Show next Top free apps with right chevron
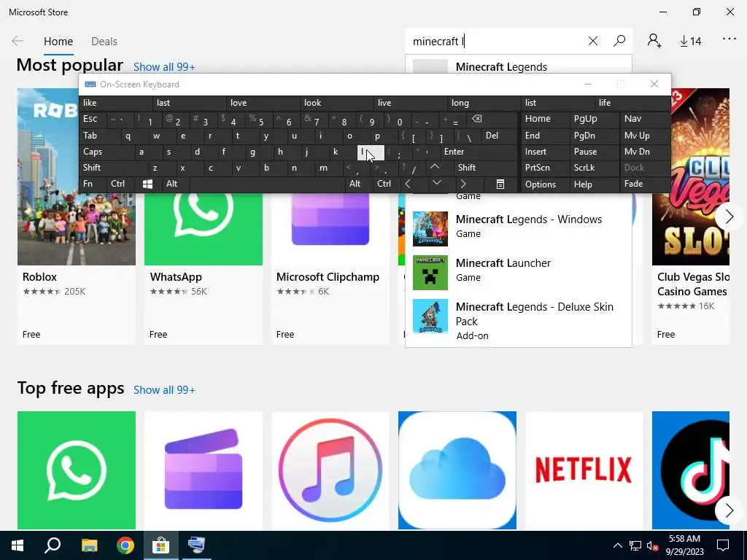The height and width of the screenshot is (560, 747). click(x=729, y=510)
